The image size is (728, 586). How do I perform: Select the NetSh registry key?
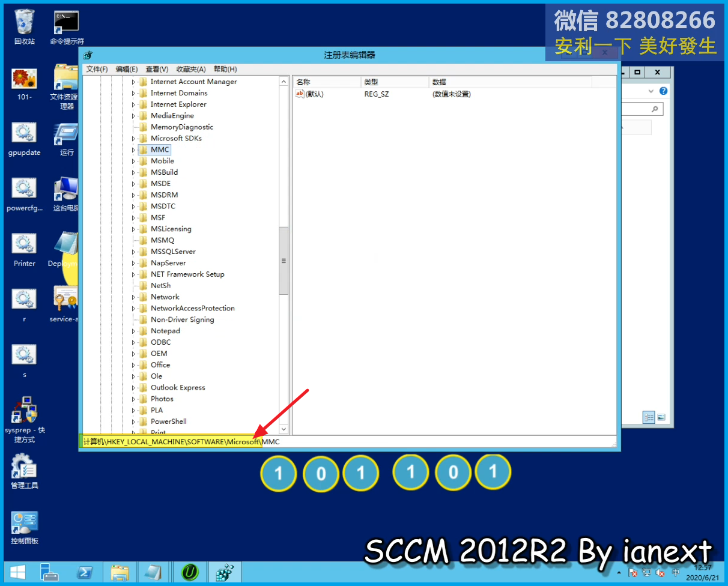[160, 286]
